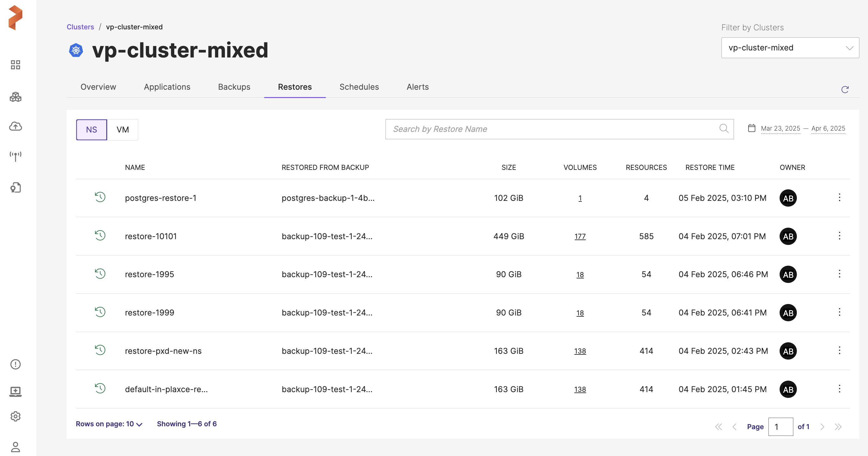Viewport: 868px width, 456px height.
Task: Click the user profile icon in sidebar
Action: click(16, 447)
